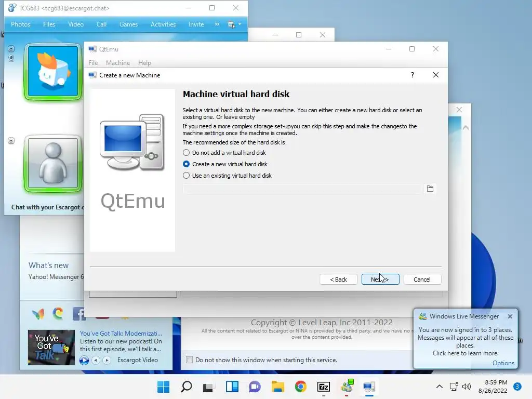Select 'Create a new virtual hard disk' option

(x=225, y=164)
